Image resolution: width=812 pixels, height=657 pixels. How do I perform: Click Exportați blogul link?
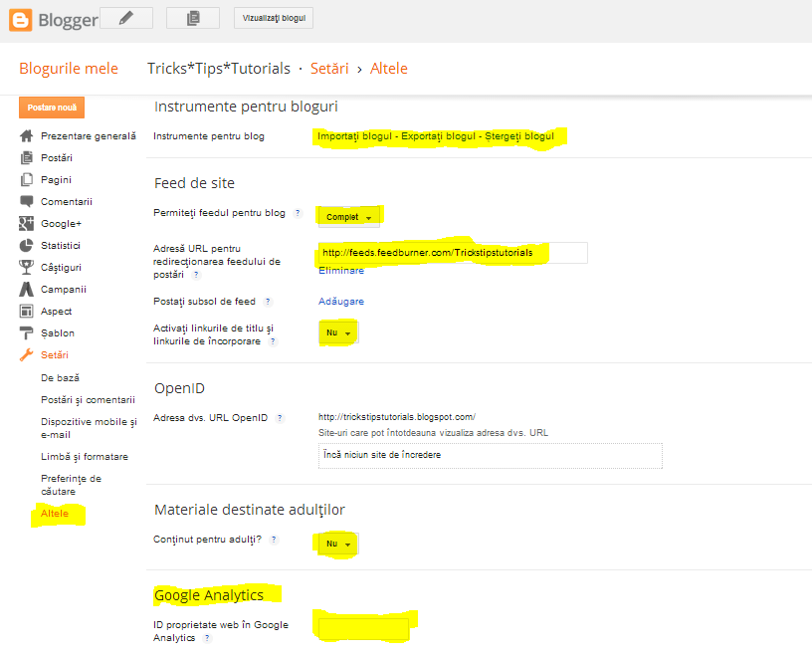[x=438, y=135]
